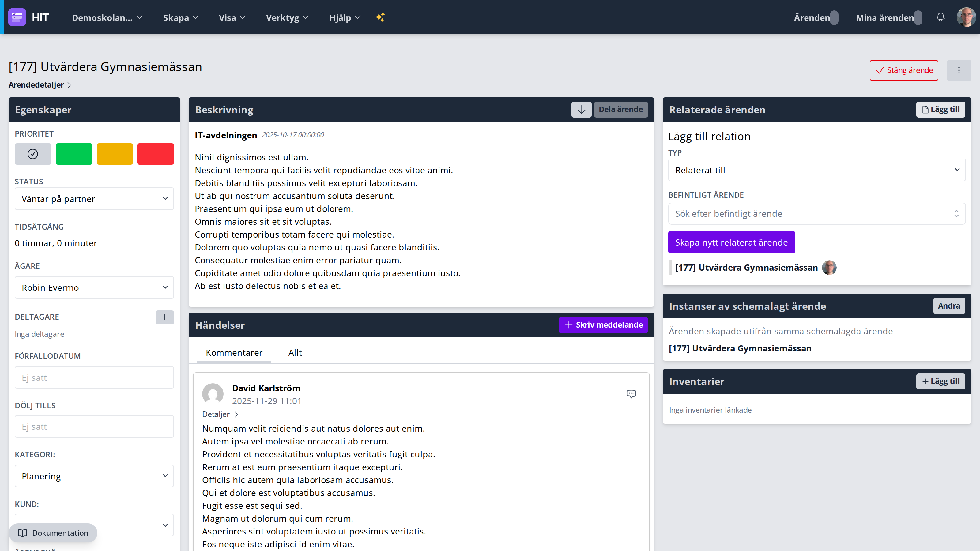Reply to David Karlström's comment

[x=631, y=394]
